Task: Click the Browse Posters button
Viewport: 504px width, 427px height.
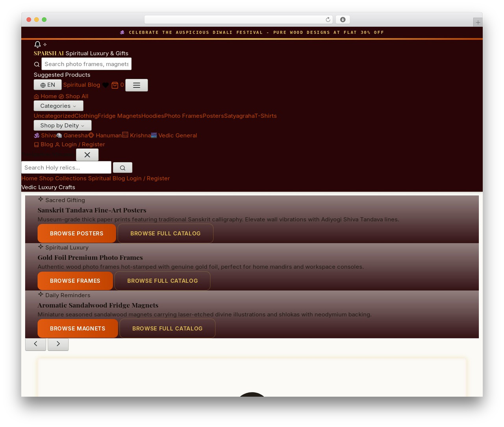Action: (77, 234)
